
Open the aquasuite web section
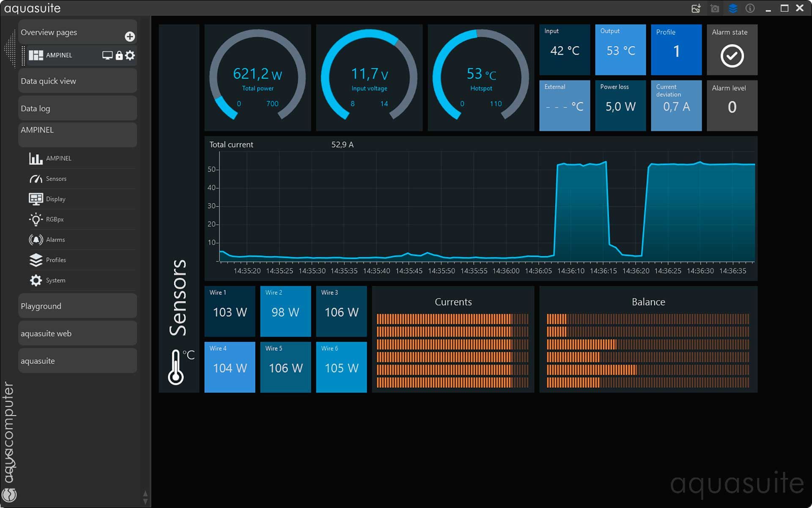click(77, 334)
